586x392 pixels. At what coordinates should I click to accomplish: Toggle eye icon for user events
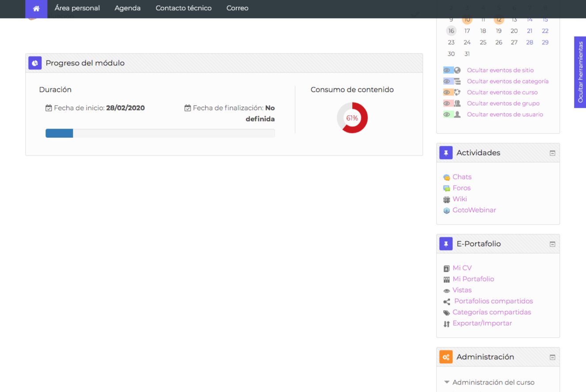coord(447,114)
